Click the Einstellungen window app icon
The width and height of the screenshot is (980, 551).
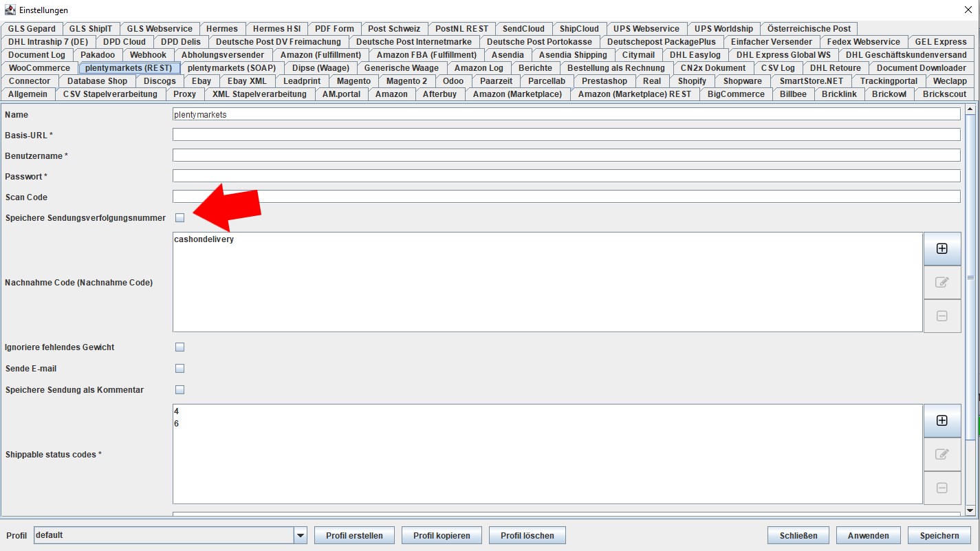pos(10,10)
